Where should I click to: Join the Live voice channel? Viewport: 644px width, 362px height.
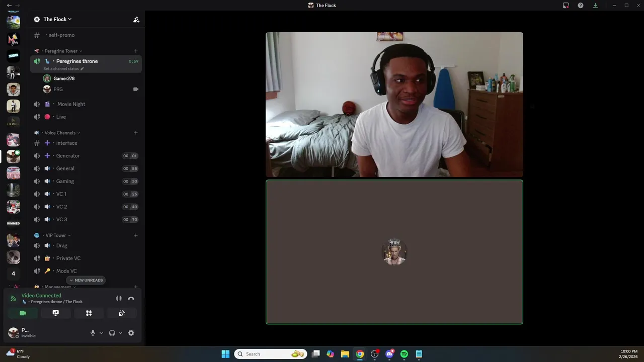(x=86, y=117)
